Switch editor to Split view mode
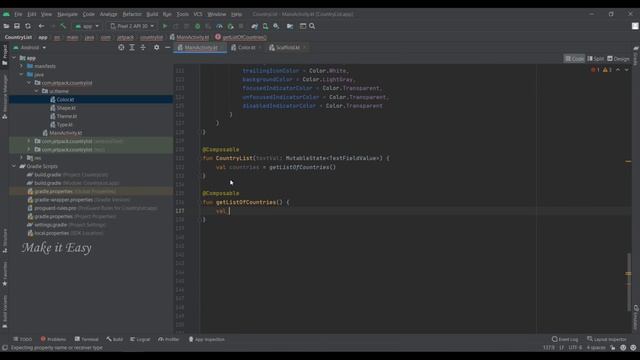 click(596, 59)
